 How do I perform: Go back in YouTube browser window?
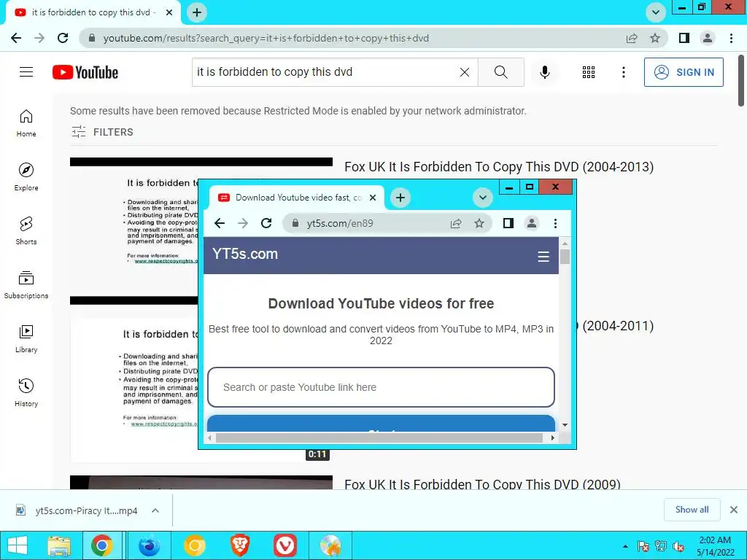point(16,38)
